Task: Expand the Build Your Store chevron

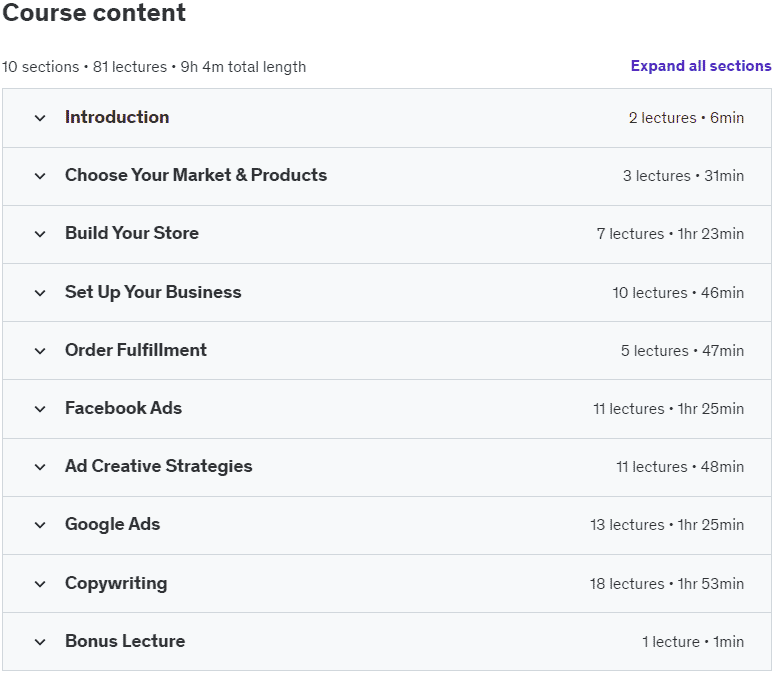Action: tap(40, 234)
